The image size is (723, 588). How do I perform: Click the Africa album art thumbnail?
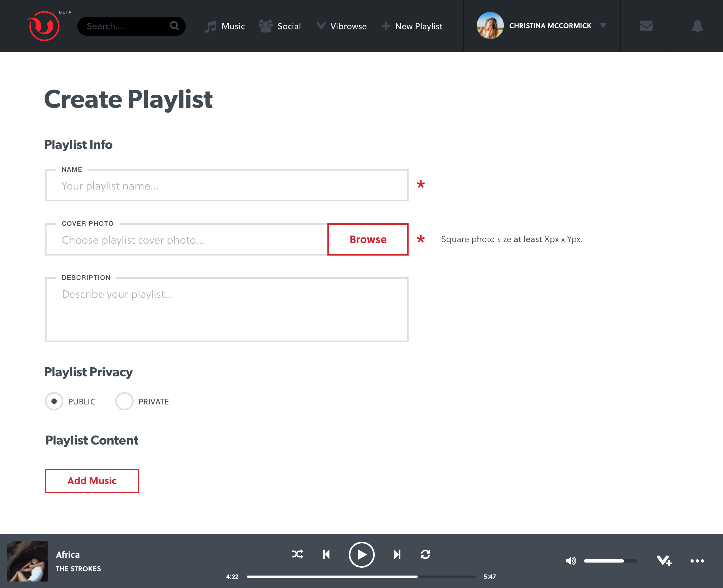click(x=27, y=561)
